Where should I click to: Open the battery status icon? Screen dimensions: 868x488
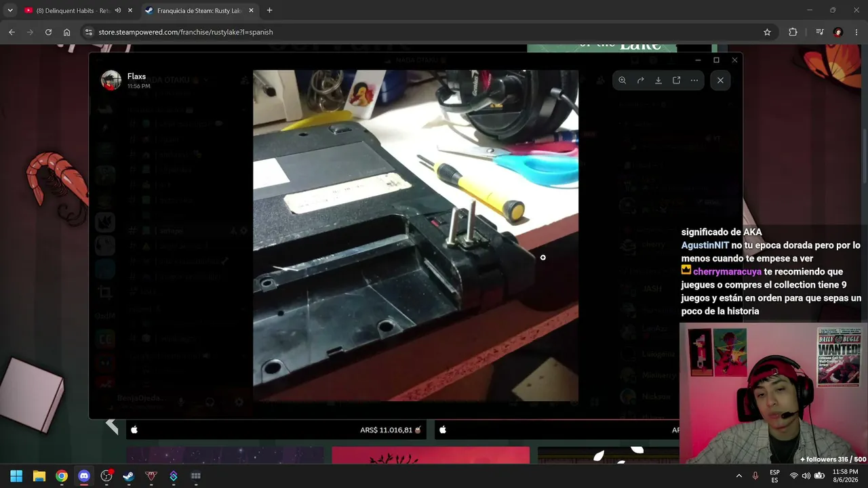click(819, 476)
